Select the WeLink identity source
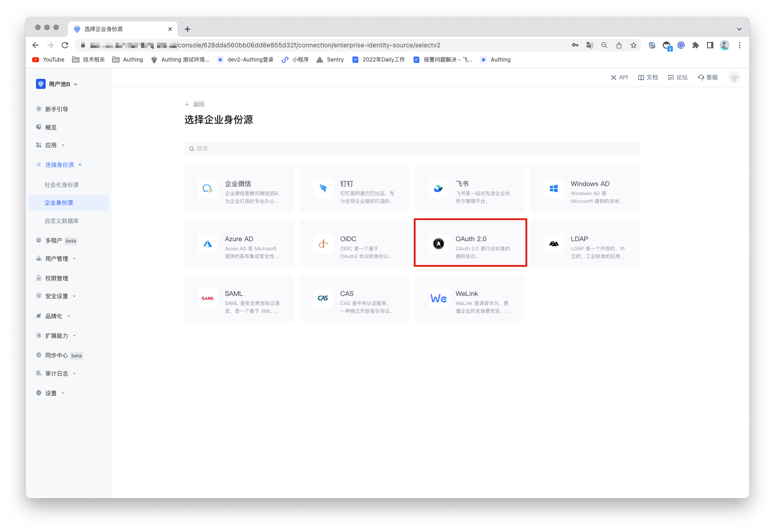This screenshot has width=775, height=532. (469, 298)
